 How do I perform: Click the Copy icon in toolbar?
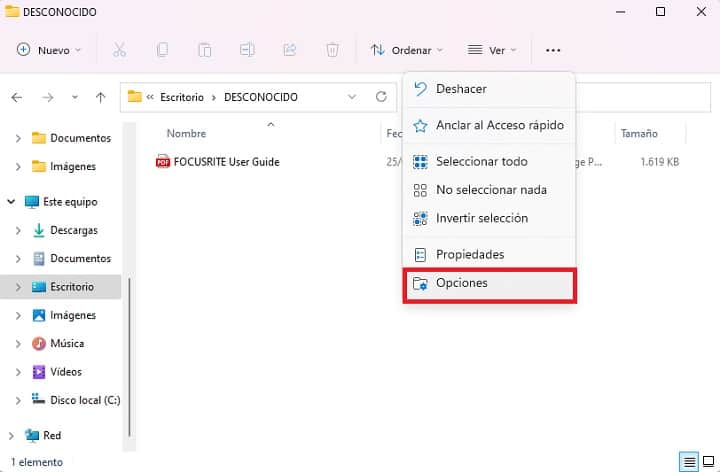pos(162,50)
